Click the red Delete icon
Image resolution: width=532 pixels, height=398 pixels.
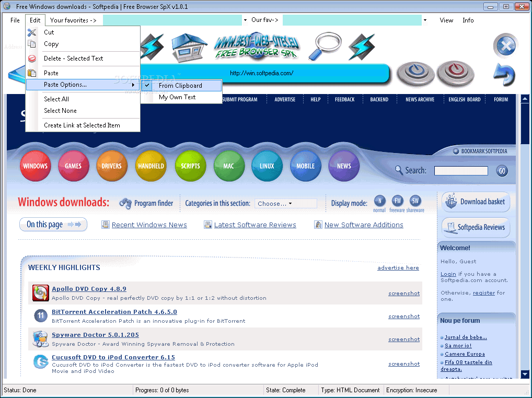[x=32, y=58]
